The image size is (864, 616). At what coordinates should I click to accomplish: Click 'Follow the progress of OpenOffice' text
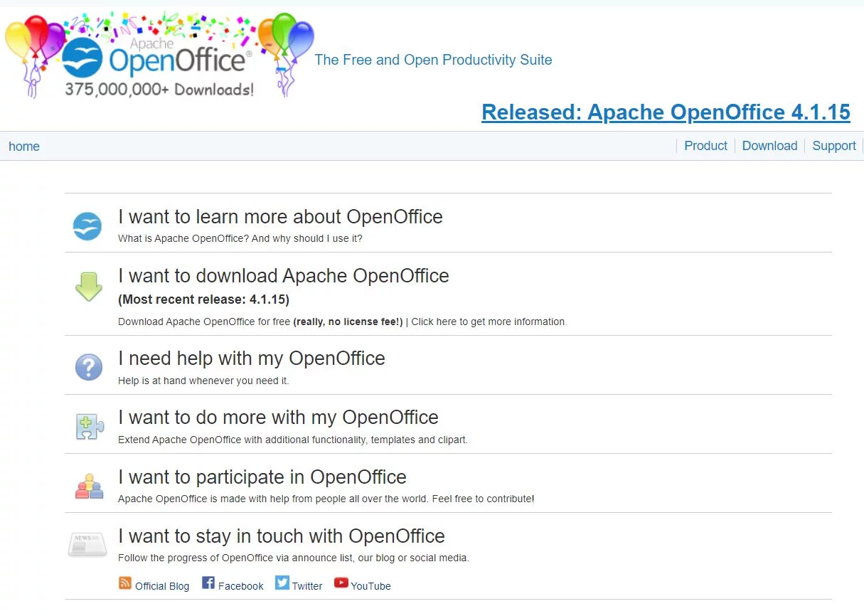pyautogui.click(x=195, y=558)
